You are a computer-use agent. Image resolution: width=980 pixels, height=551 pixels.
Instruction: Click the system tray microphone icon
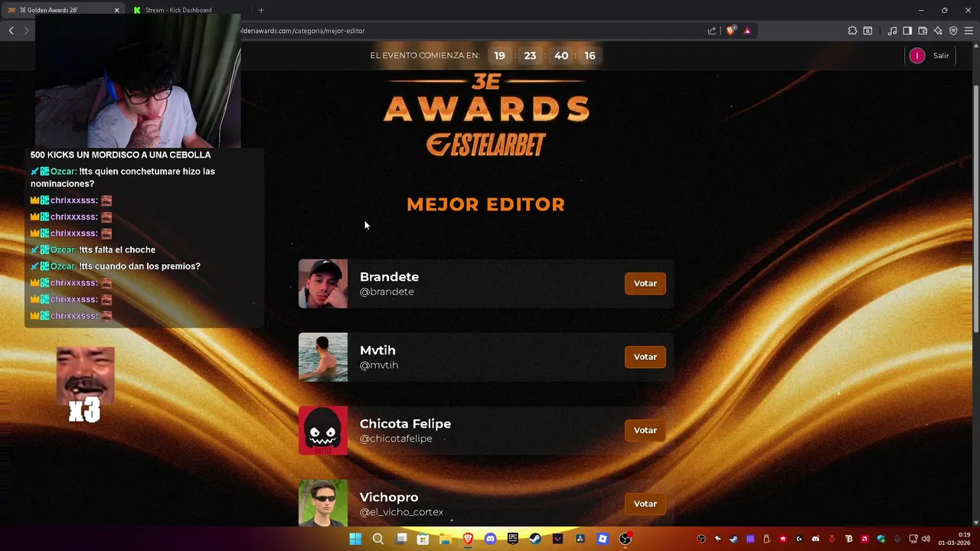tap(897, 539)
